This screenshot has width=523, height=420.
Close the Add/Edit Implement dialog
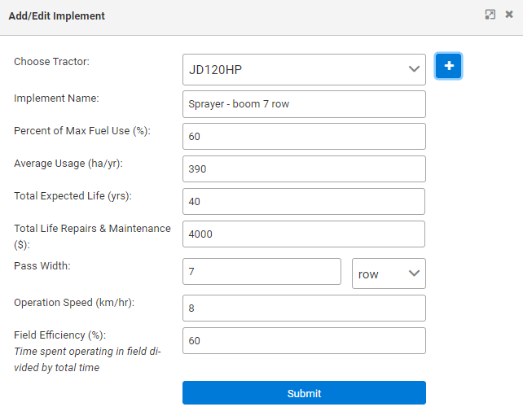[509, 15]
